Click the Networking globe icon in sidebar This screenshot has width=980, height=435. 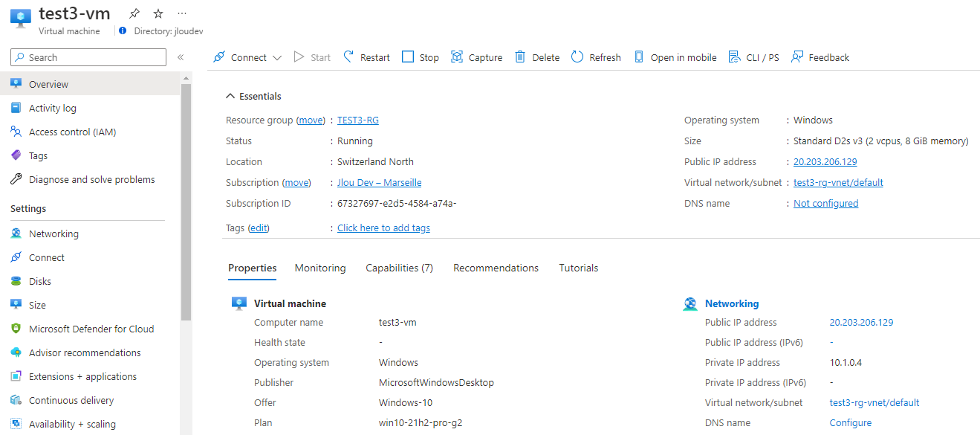[16, 233]
